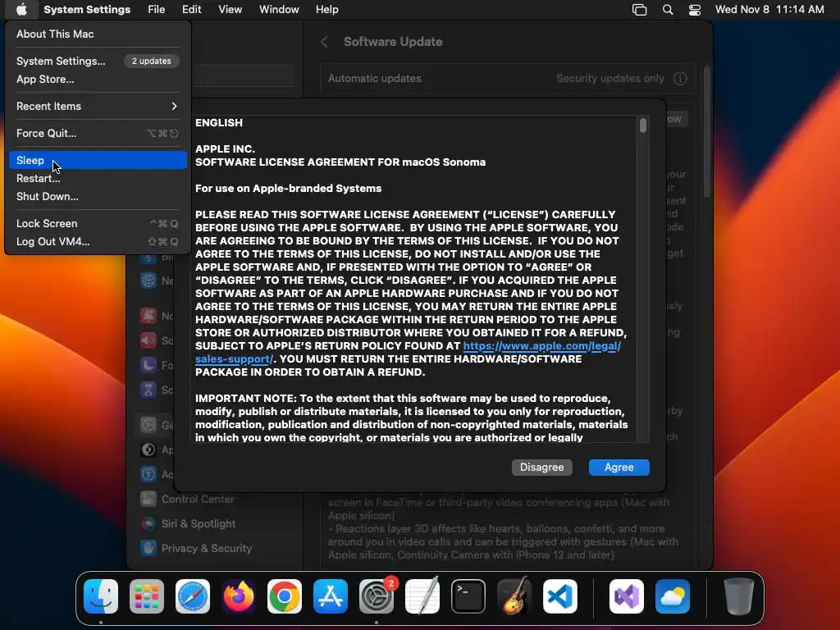Open TextEdit from the Dock
This screenshot has width=840, height=630.
(x=422, y=596)
